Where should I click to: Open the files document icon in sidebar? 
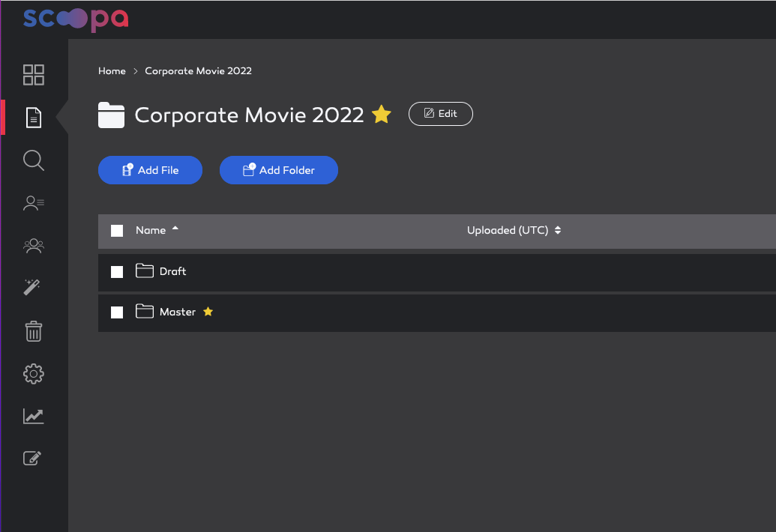pyautogui.click(x=34, y=118)
